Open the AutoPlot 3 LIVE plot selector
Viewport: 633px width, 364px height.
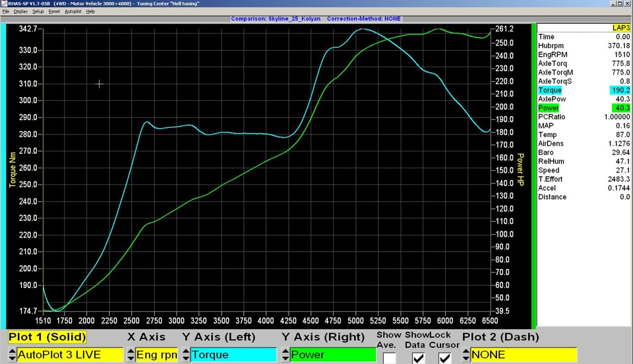70,355
